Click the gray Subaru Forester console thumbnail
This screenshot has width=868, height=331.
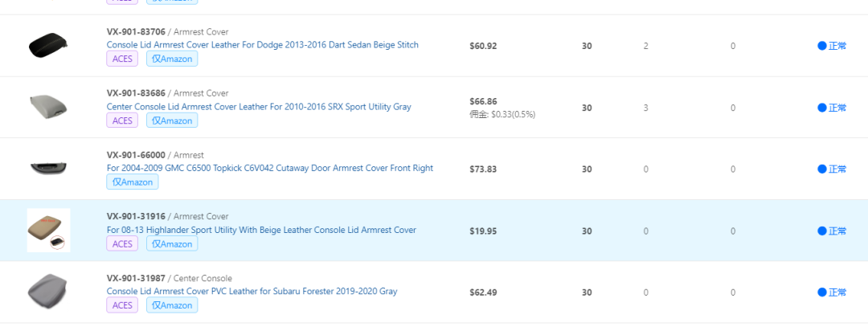coord(48,291)
